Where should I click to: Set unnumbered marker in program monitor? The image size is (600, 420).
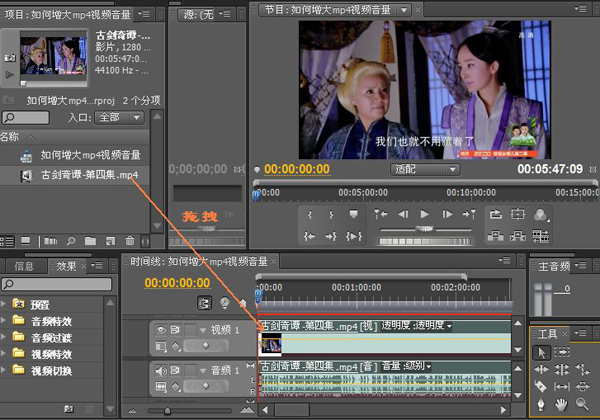[x=354, y=214]
